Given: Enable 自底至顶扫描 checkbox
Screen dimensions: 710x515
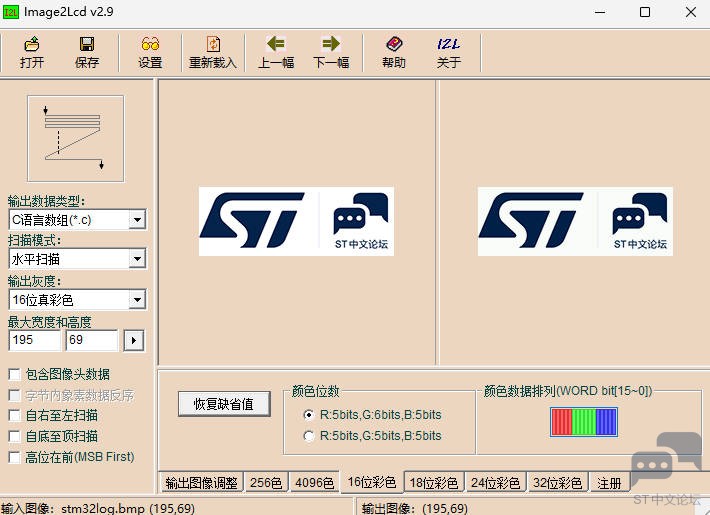Looking at the screenshot, I should pyautogui.click(x=14, y=436).
